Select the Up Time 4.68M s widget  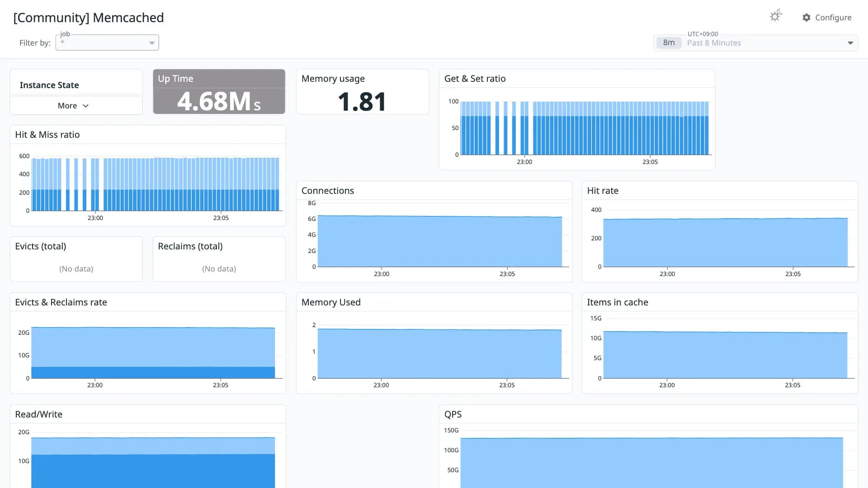pyautogui.click(x=219, y=91)
